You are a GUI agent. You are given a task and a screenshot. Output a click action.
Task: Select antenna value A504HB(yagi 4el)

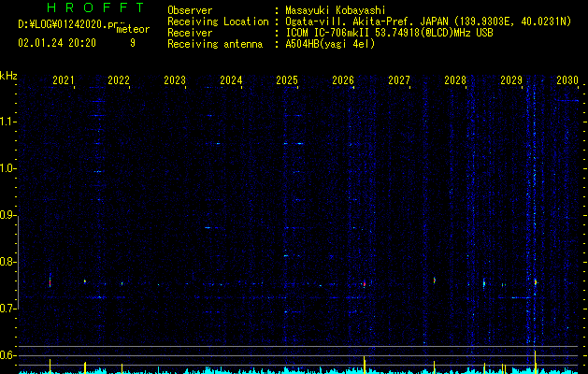(x=330, y=44)
